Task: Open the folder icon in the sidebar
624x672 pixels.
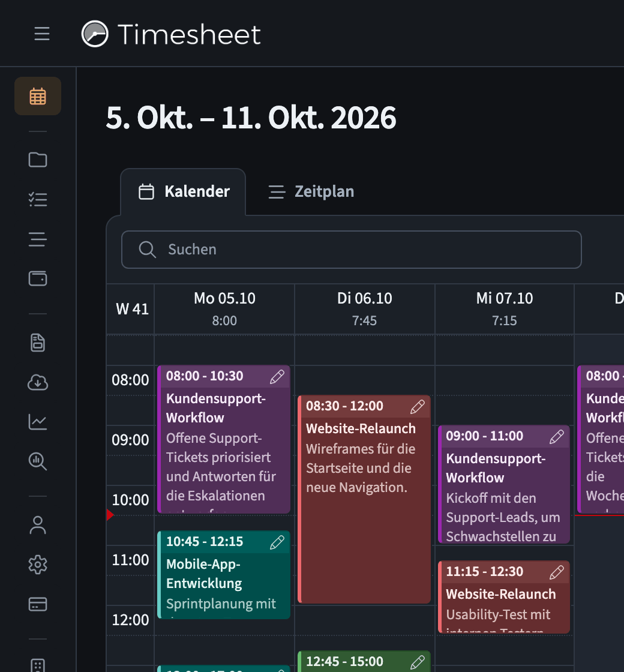Action: (38, 160)
